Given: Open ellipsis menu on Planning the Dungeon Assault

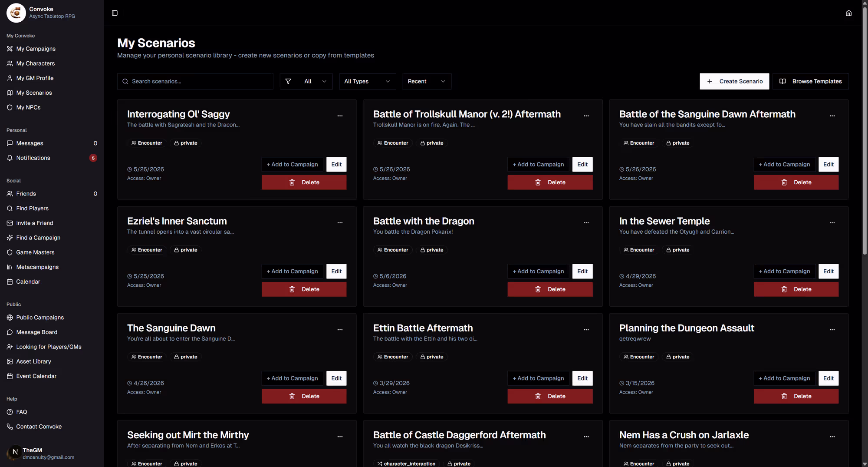Looking at the screenshot, I should coord(832,329).
